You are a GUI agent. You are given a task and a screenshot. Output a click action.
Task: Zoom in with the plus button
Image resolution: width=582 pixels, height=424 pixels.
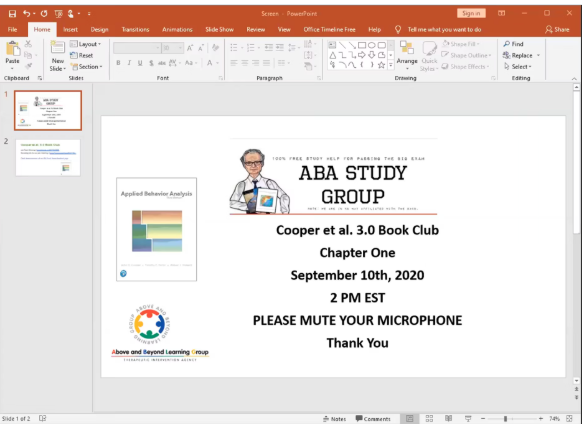[x=541, y=418]
